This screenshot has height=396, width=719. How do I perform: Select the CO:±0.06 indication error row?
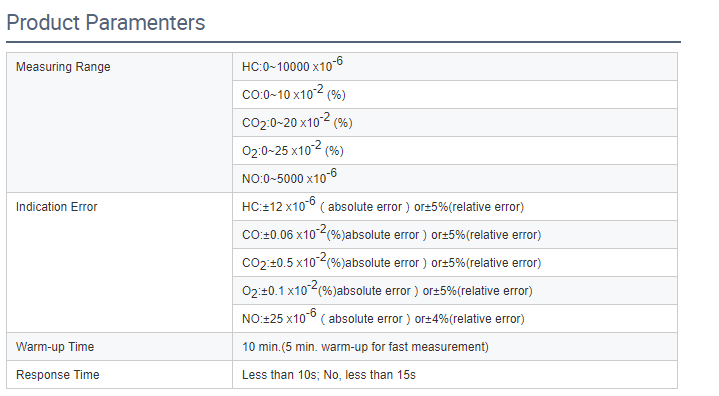coord(455,235)
